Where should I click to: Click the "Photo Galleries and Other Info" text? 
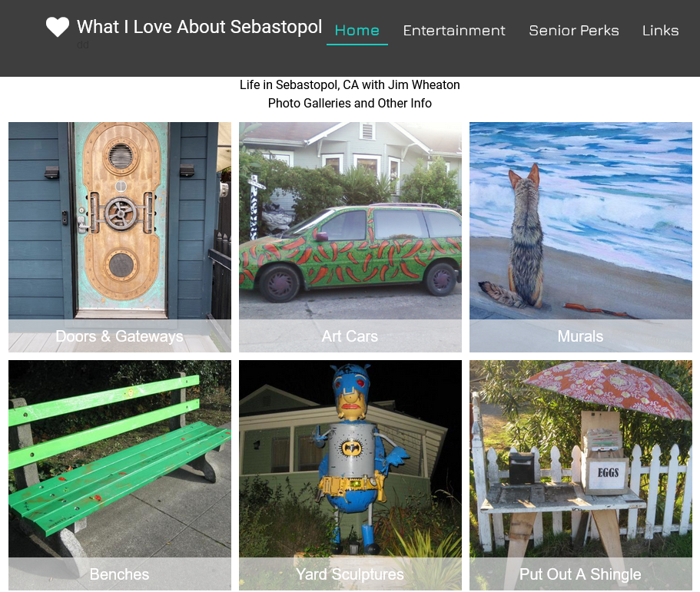(350, 103)
